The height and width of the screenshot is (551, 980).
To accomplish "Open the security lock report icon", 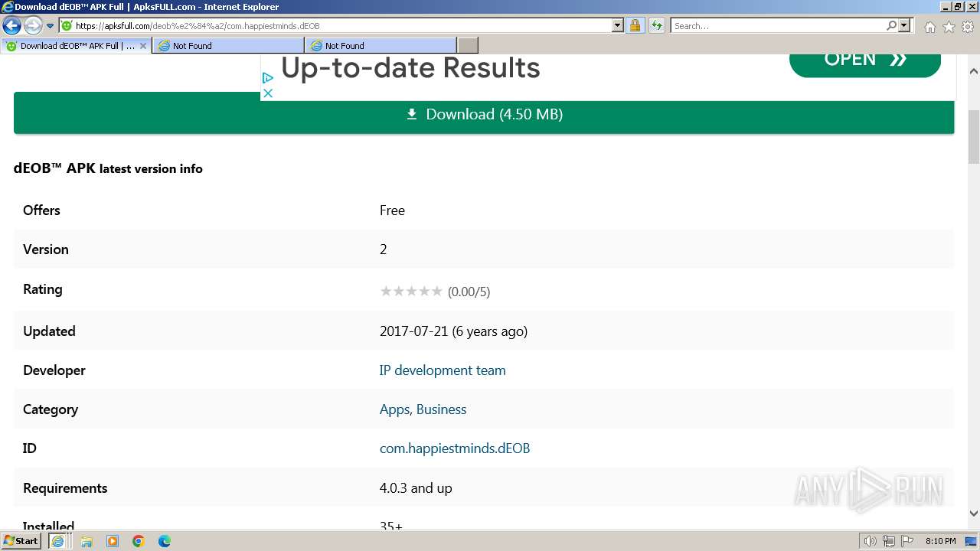I will [x=635, y=26].
